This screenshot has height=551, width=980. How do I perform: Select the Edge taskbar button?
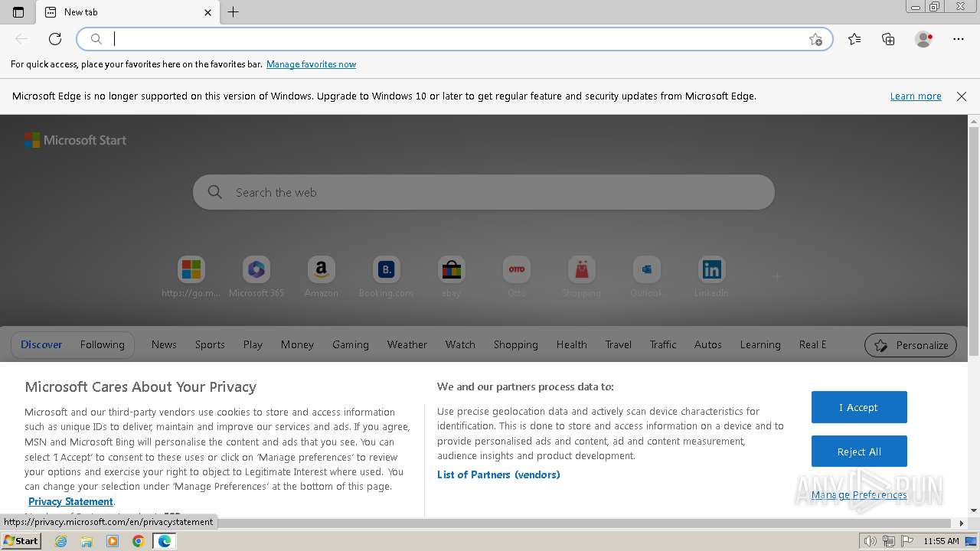pyautogui.click(x=165, y=541)
